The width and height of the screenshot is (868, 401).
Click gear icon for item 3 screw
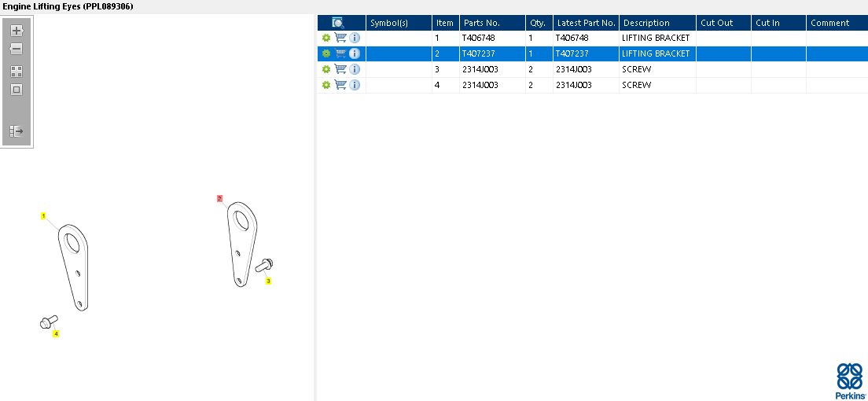point(326,69)
